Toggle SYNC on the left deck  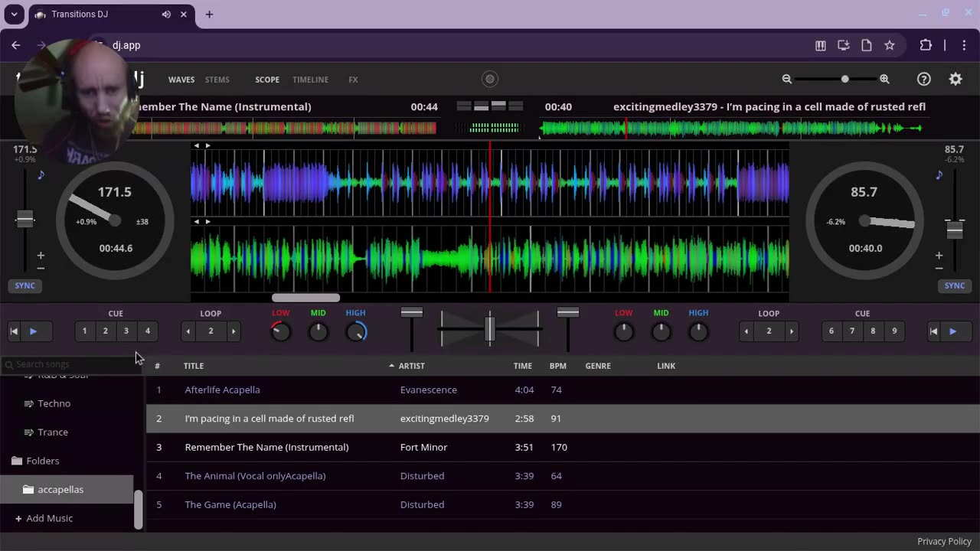click(x=25, y=285)
